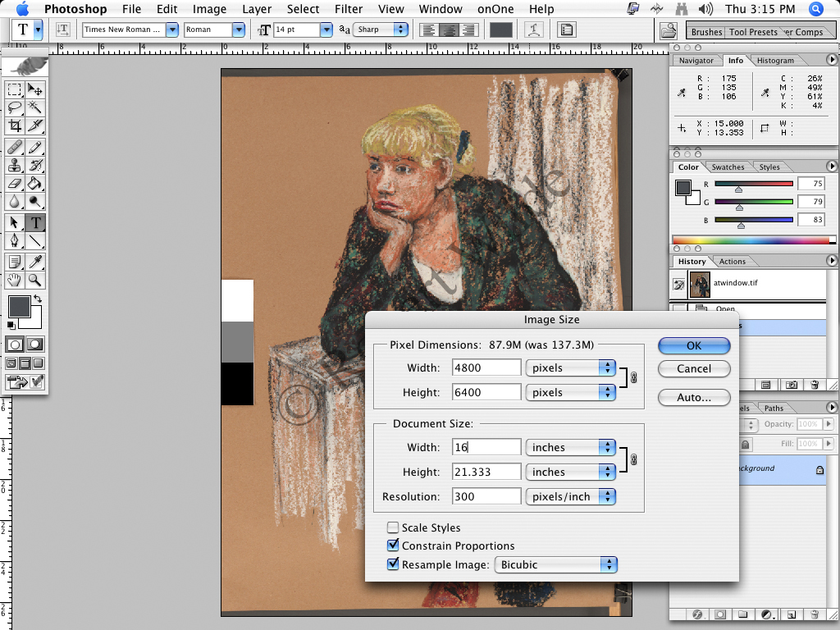840x630 pixels.
Task: Toggle history brush source for atwindow.tif
Action: tap(678, 285)
